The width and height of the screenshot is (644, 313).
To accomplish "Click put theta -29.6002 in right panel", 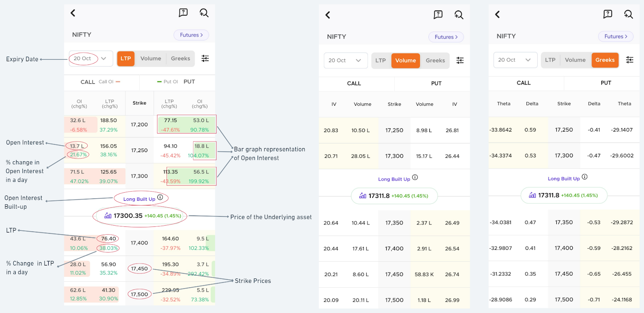I will tap(622, 156).
